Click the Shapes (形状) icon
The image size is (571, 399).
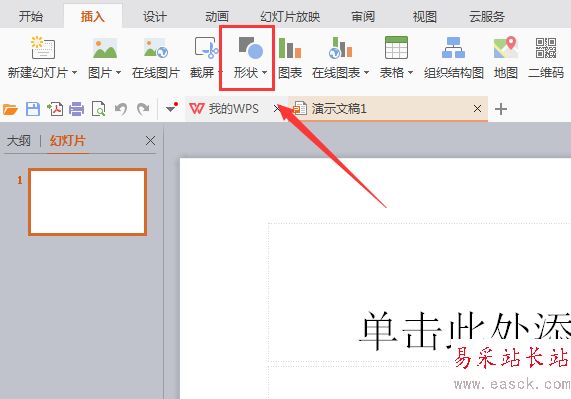(x=251, y=48)
